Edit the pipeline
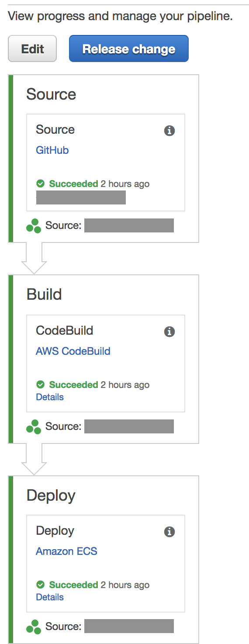 (32, 48)
